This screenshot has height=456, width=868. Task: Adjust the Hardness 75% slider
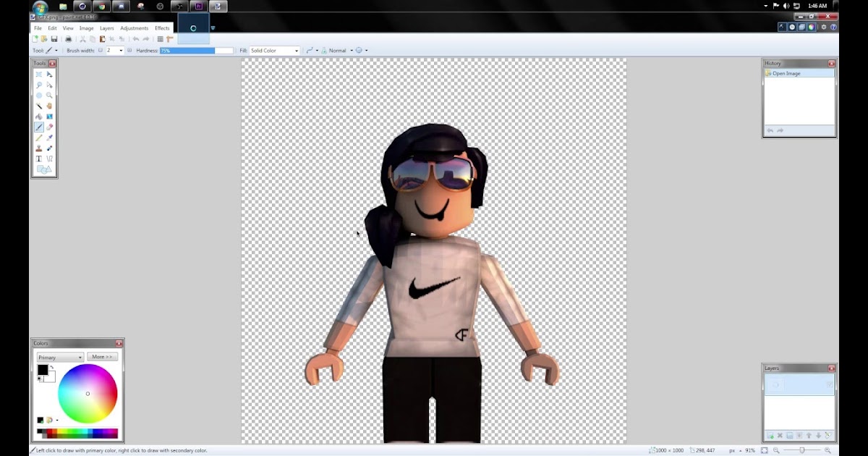[x=197, y=51]
